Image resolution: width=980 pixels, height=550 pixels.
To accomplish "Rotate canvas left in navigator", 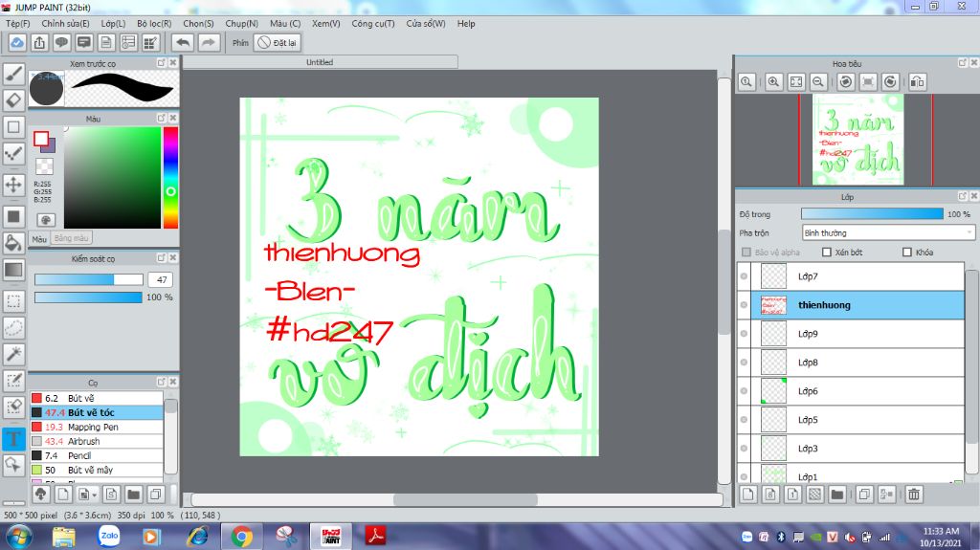I will (x=846, y=82).
